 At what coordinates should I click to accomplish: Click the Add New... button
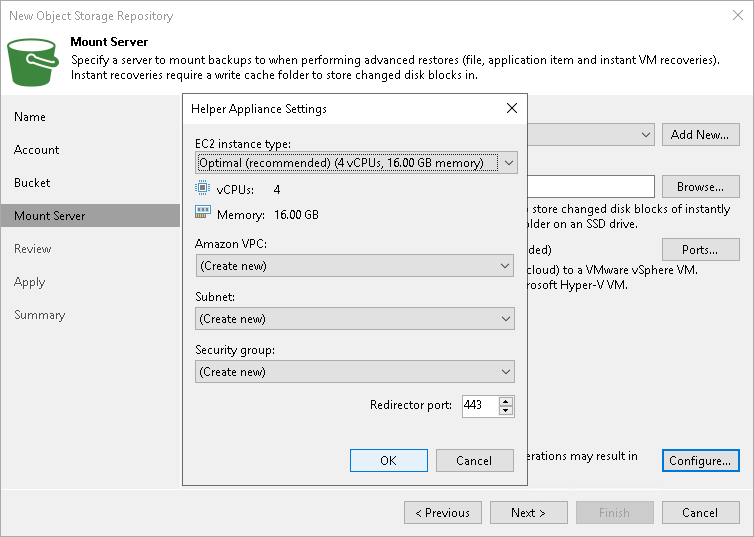tap(701, 135)
